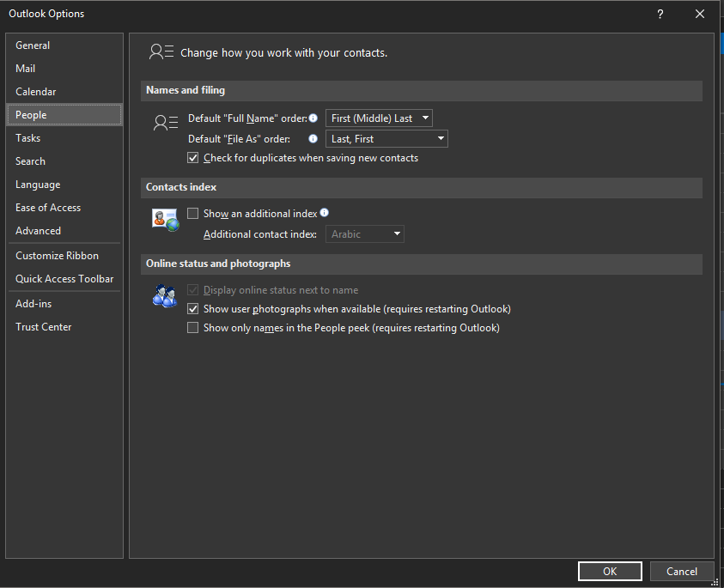
Task: Click the info icon next to Full Name order
Action: pos(313,118)
